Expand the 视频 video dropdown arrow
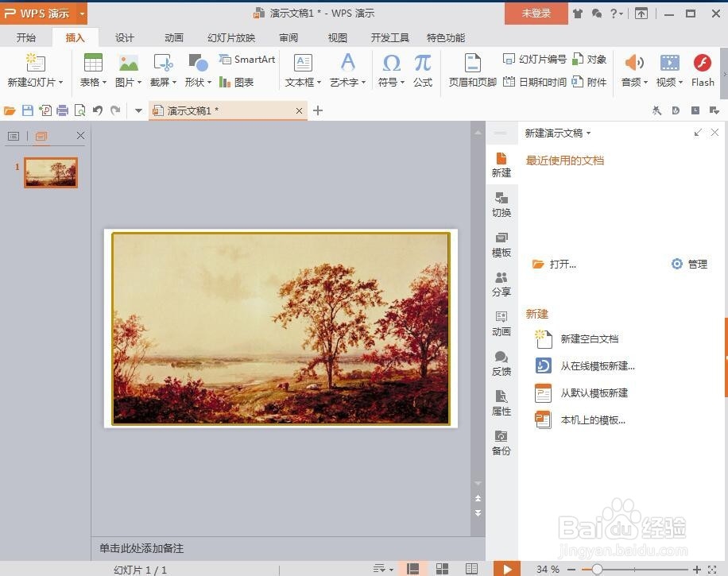Image resolution: width=728 pixels, height=576 pixels. coord(680,83)
